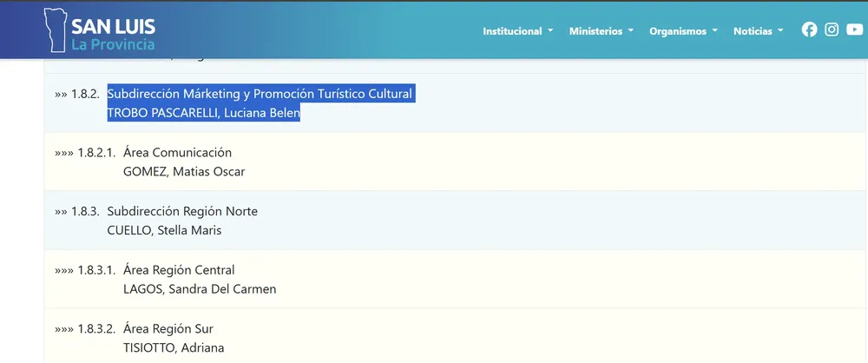Open the San Luis YouTube channel icon
Screen dimensions: 868x363
pos(854,30)
